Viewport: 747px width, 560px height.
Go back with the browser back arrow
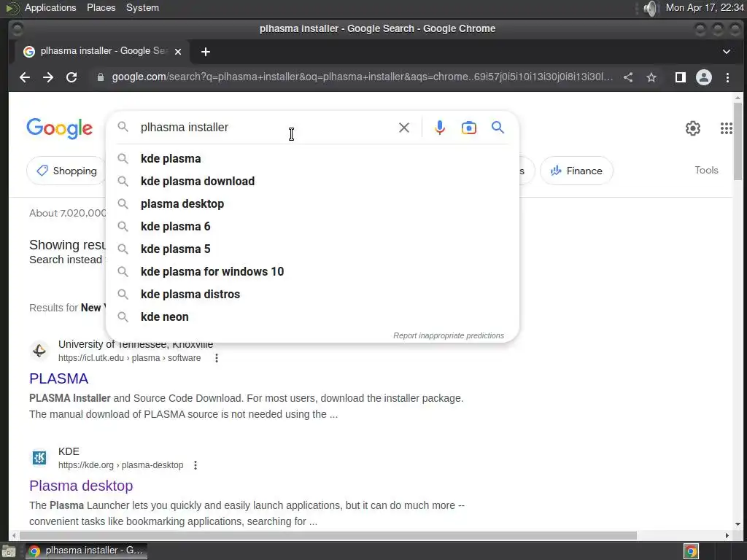[x=25, y=77]
